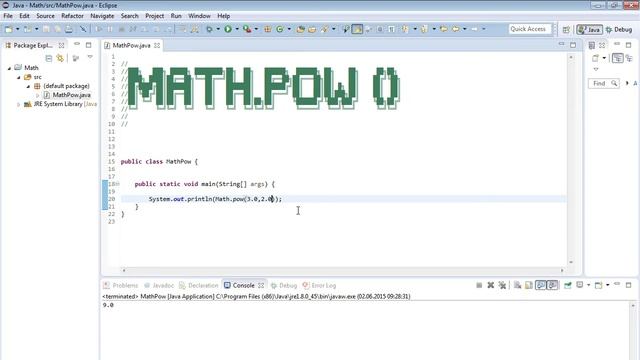Toggle Show Console on Standard Out
640x360 pixels.
pos(541,285)
